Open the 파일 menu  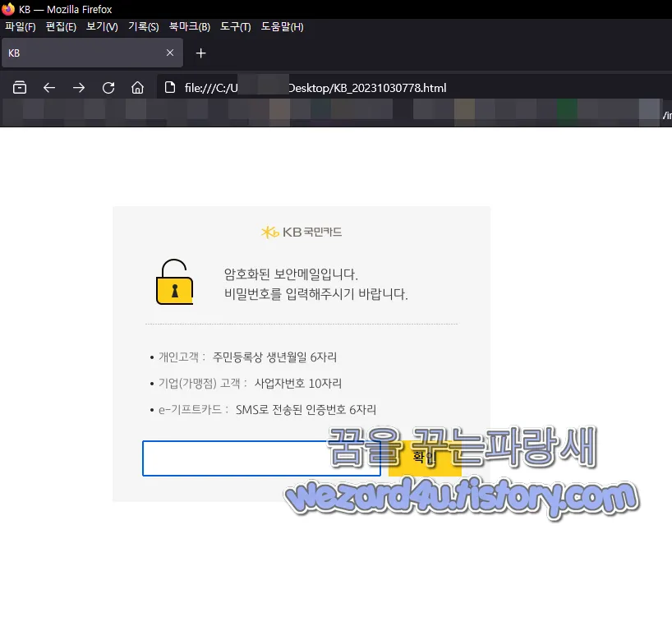point(19,26)
